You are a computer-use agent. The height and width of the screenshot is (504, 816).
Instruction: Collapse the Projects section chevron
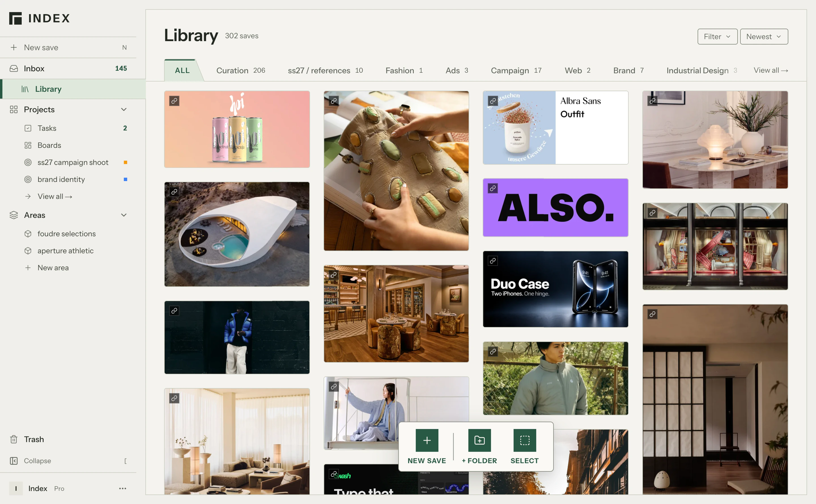coord(124,109)
